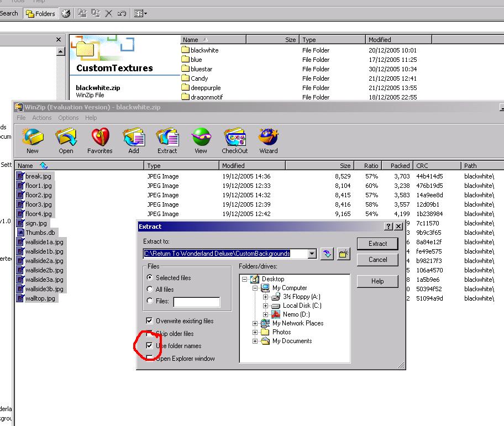Choose the Selected files radio option
Image resolution: width=504 pixels, height=426 pixels.
click(149, 277)
